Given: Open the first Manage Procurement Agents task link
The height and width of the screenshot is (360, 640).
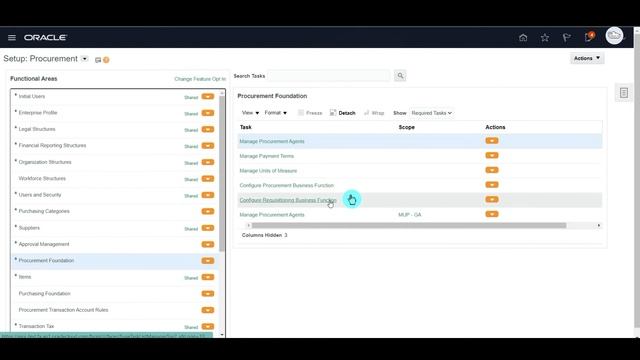Looking at the screenshot, I should [272, 141].
